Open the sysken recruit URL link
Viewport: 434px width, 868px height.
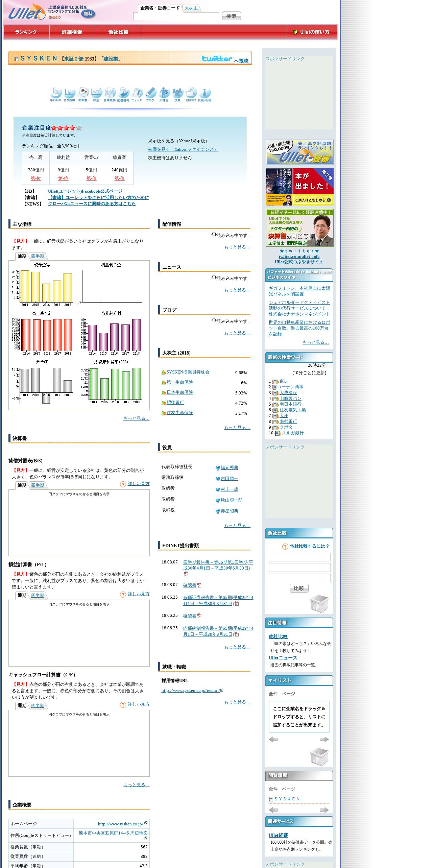[x=191, y=691]
